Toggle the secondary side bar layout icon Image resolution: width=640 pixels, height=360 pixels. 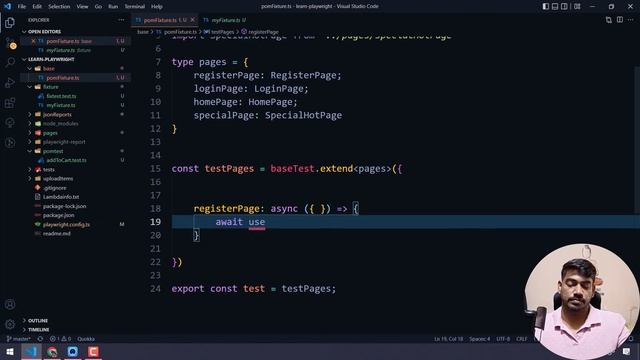click(x=564, y=7)
